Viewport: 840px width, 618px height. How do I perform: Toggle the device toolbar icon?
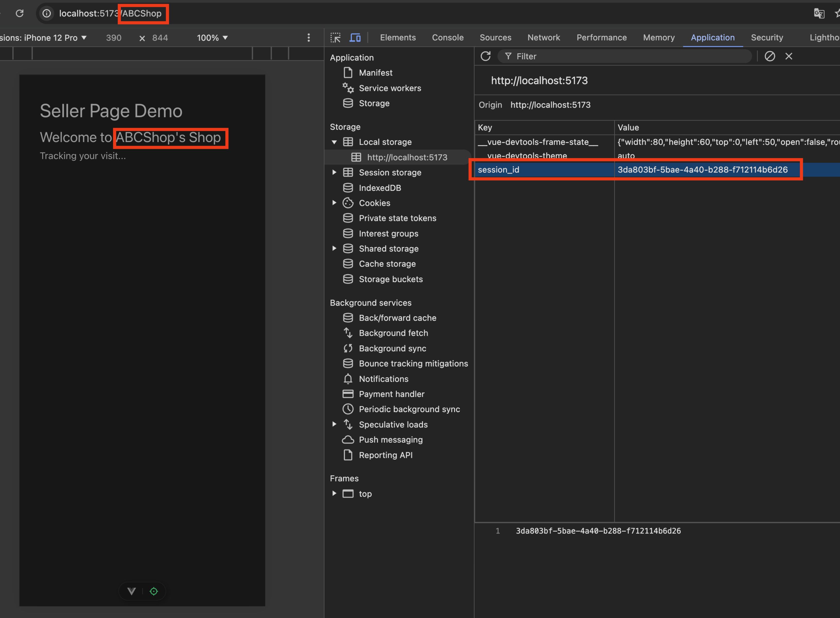pyautogui.click(x=355, y=37)
